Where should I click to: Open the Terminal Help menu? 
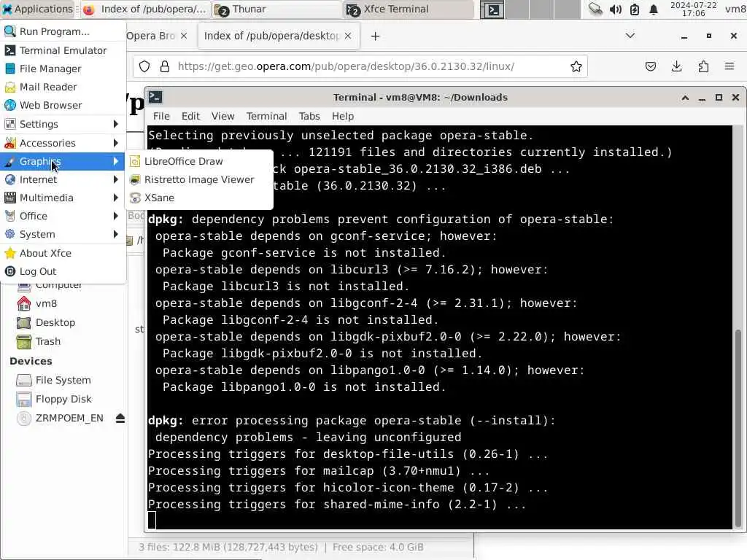coord(343,116)
